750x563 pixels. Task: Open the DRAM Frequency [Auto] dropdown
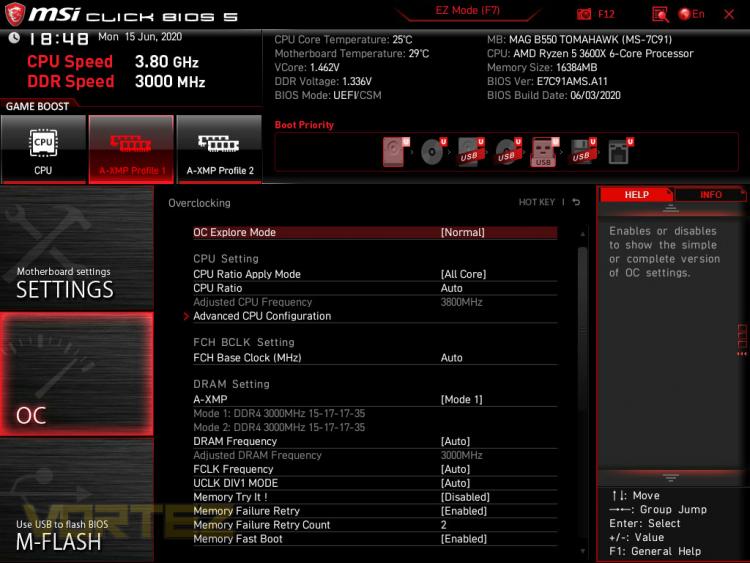[455, 441]
